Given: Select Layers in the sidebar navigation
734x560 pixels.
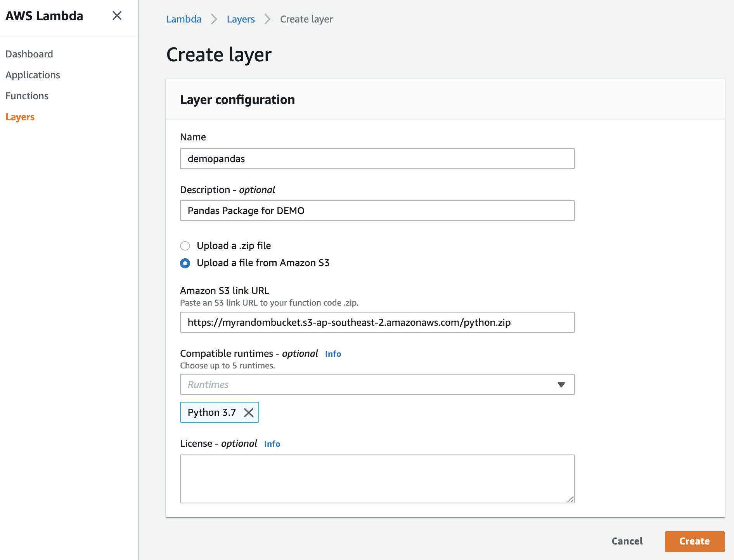Looking at the screenshot, I should [x=20, y=117].
